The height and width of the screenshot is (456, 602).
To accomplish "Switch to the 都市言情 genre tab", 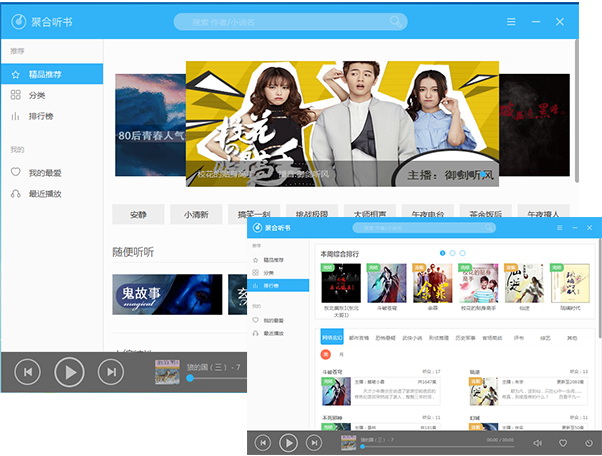I will [x=359, y=338].
